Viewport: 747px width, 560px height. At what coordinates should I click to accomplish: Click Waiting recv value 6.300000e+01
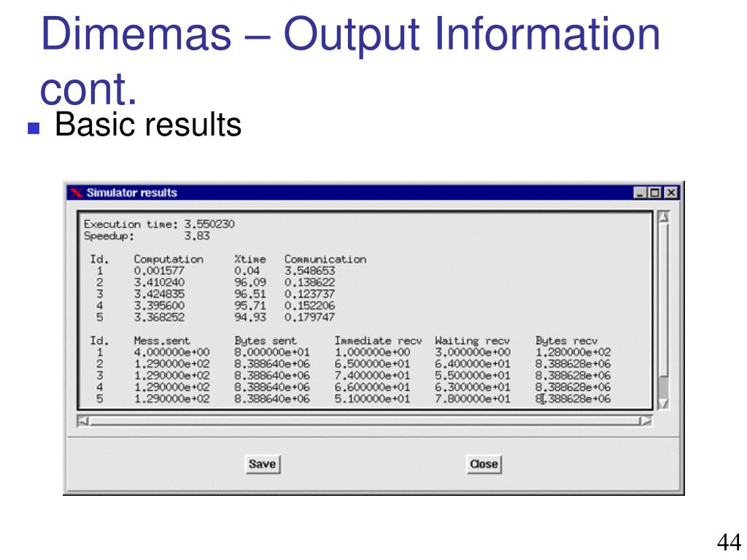[x=473, y=387]
